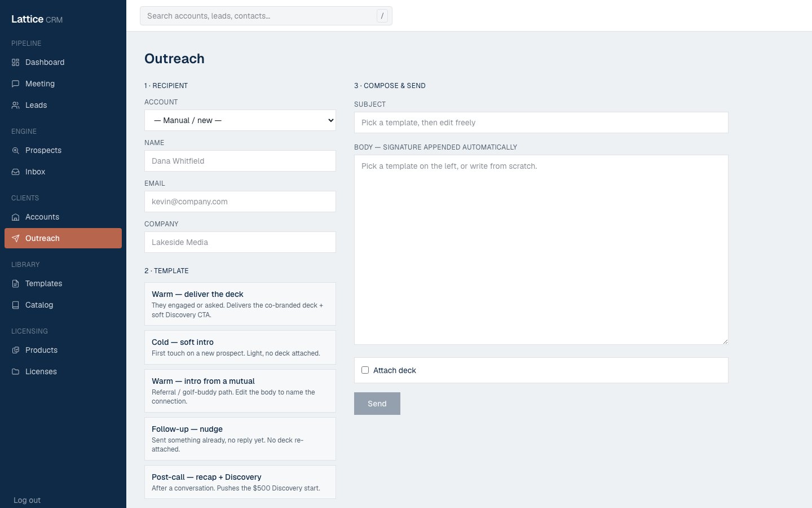Image resolution: width=812 pixels, height=508 pixels.
Task: Click the Company input field
Action: [240, 242]
